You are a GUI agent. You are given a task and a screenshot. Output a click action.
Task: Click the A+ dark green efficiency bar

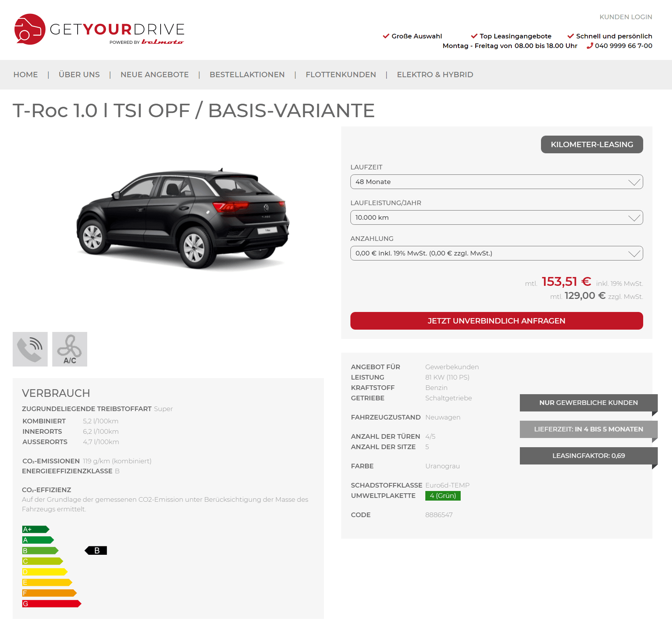(36, 529)
